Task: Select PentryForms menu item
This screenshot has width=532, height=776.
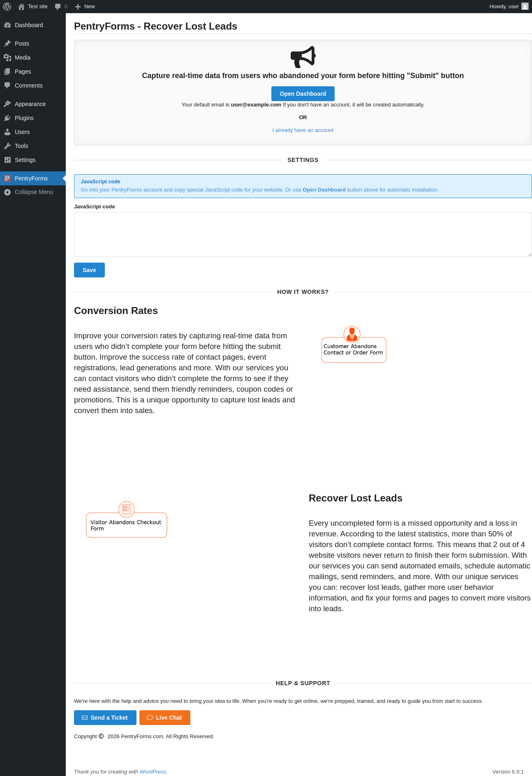Action: pos(33,178)
